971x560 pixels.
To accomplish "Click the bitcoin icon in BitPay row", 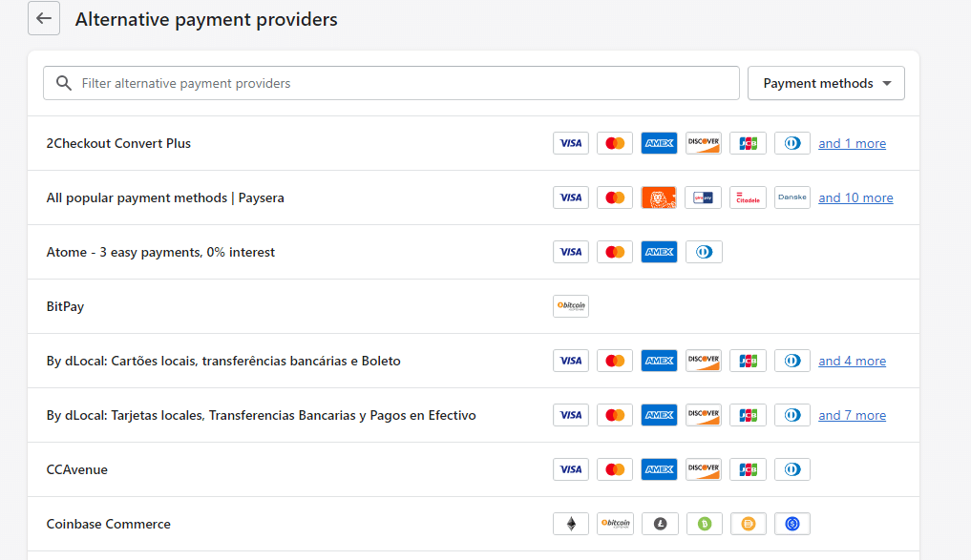I will click(571, 306).
